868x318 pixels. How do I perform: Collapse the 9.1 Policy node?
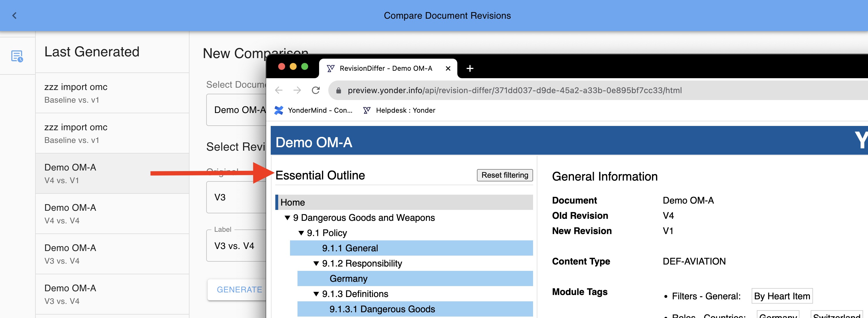pos(301,233)
